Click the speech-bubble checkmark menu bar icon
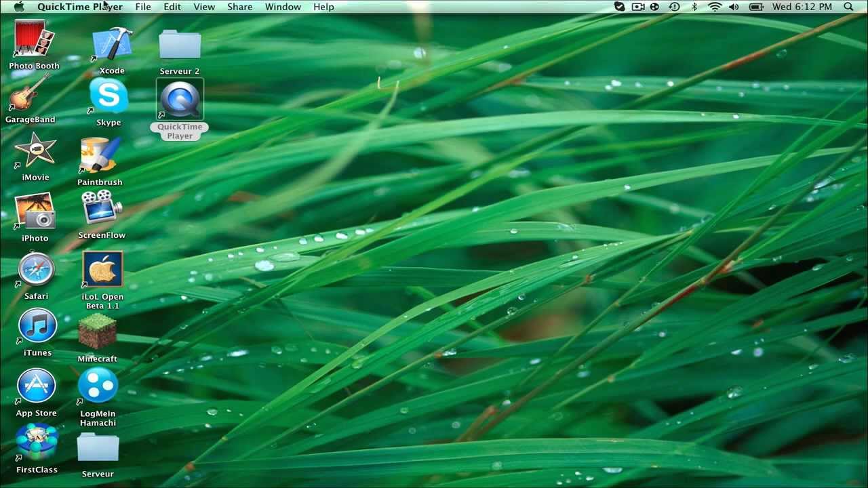Screen dimensions: 868x488 click(x=619, y=7)
